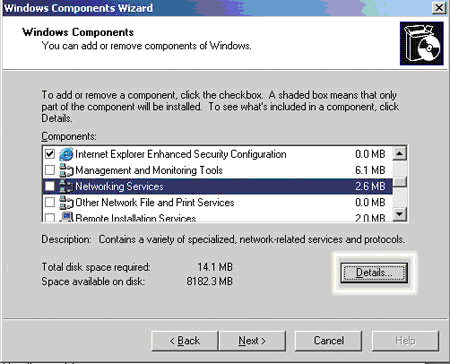Select Other Network File and Print Services row
The height and width of the screenshot is (364, 450).
pos(217,202)
